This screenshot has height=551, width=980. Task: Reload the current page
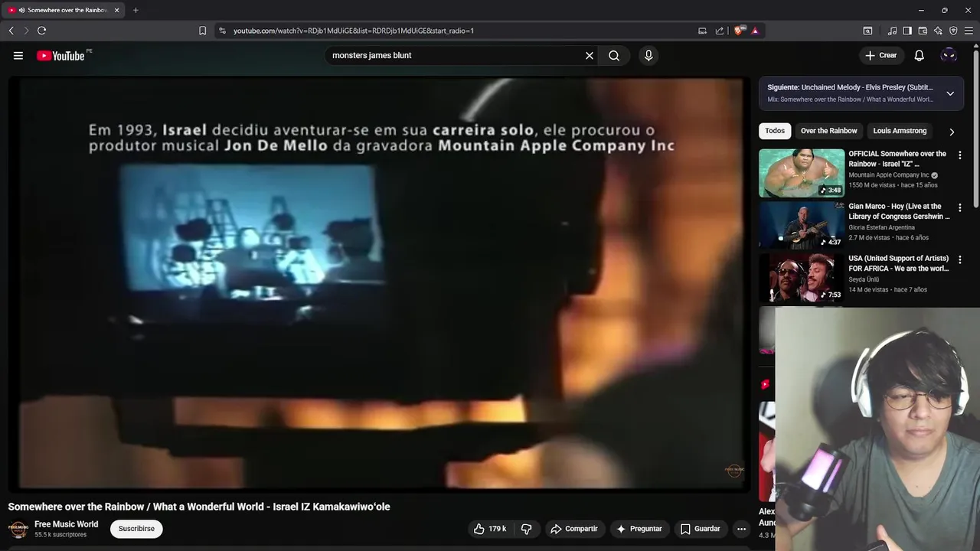(x=41, y=31)
